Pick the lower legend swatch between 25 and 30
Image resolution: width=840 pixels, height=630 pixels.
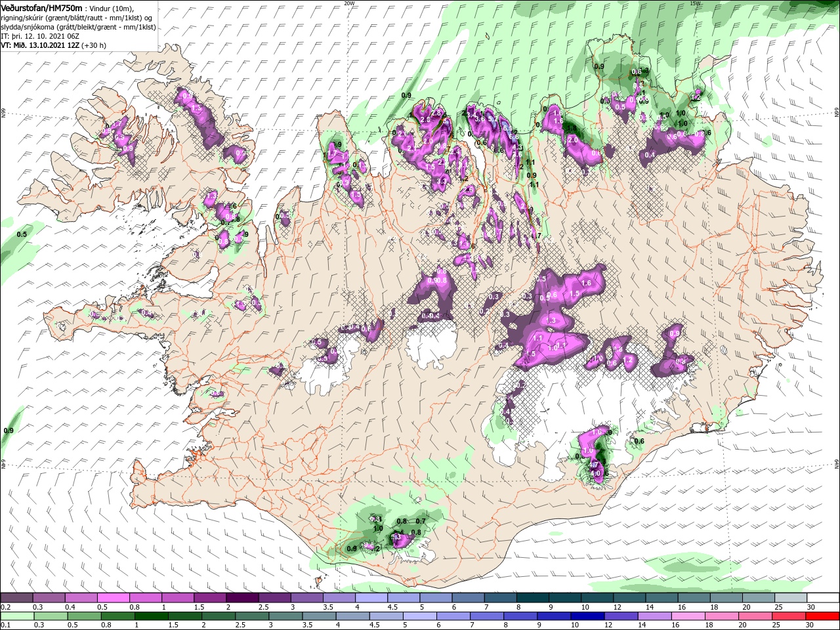pos(788,616)
